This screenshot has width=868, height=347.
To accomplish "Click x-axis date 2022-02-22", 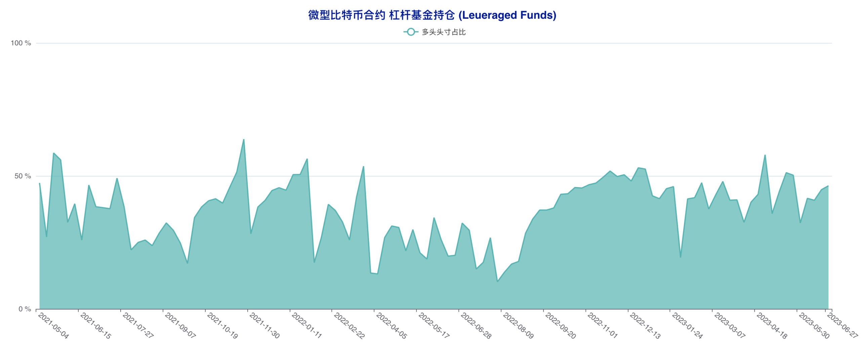I will click(x=349, y=326).
